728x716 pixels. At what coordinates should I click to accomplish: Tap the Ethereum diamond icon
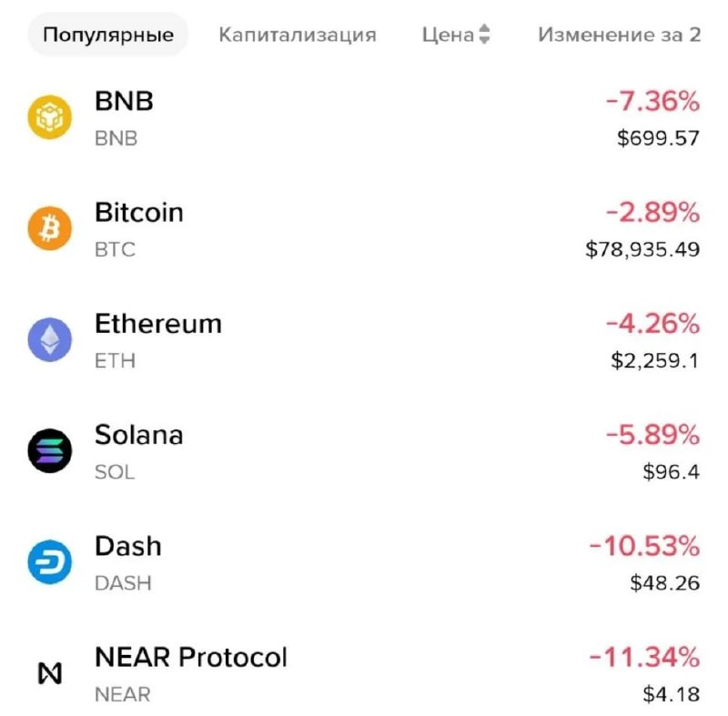[x=50, y=339]
